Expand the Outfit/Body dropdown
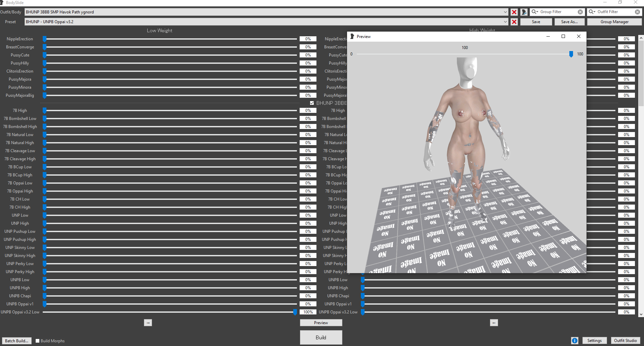The height and width of the screenshot is (346, 644). [x=505, y=12]
